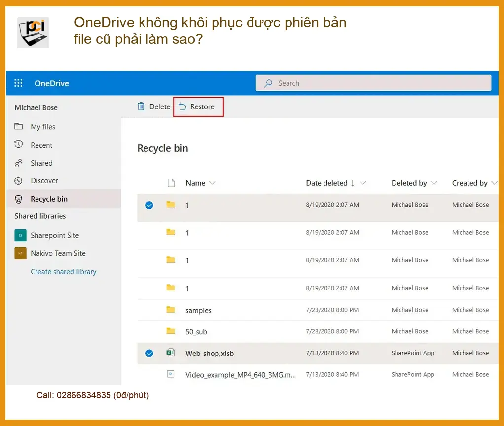Click the Search input field
Image resolution: width=504 pixels, height=426 pixels.
373,83
